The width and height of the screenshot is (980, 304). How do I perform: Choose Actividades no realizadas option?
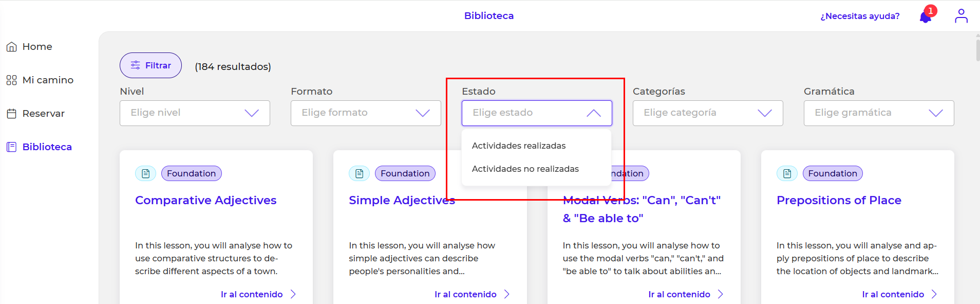click(525, 169)
